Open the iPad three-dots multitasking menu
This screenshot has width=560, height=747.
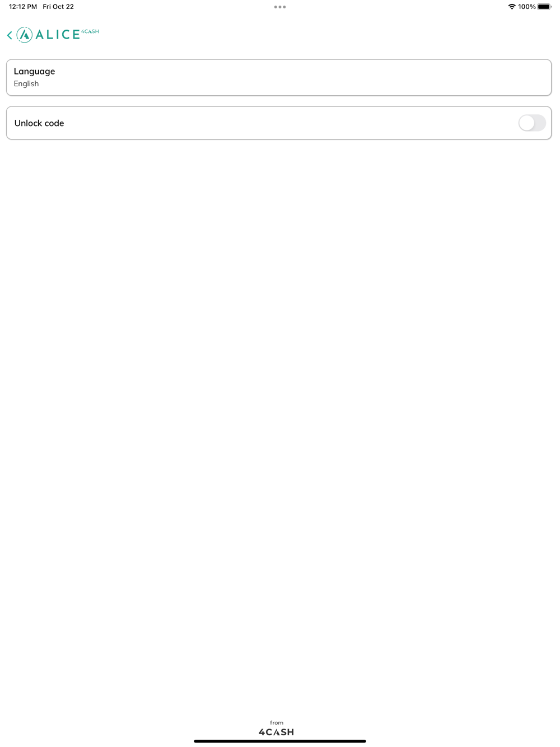280,7
